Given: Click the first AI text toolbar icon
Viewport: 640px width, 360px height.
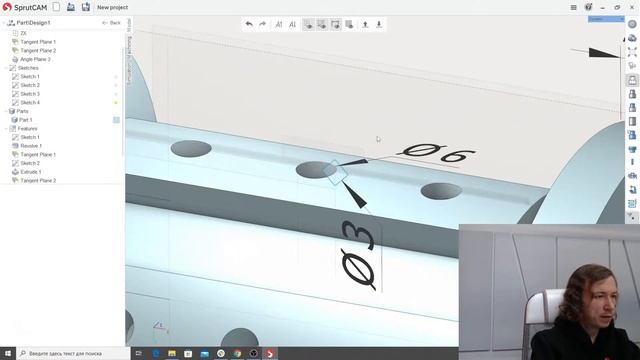Looking at the screenshot, I should 279,24.
